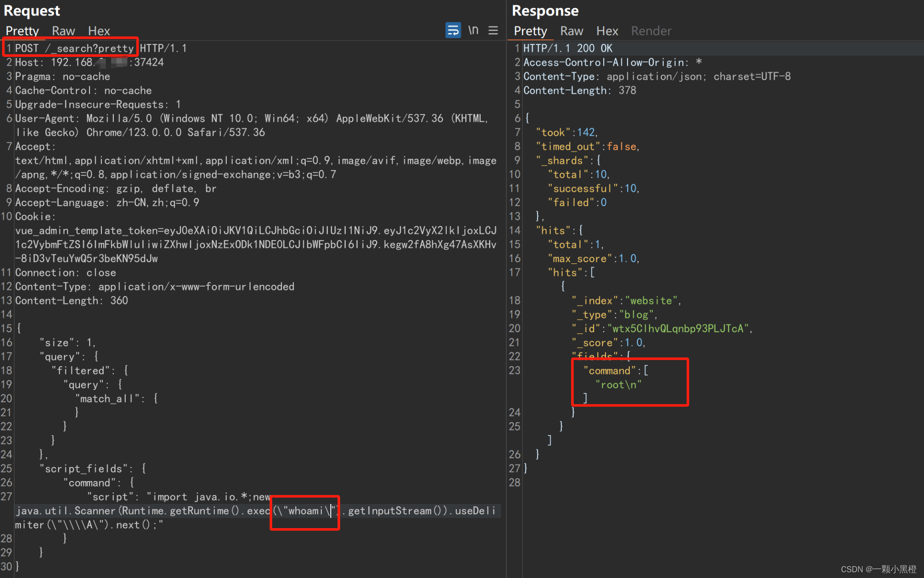Viewport: 924px width, 578px height.
Task: Click the POST /_search?pretty request line
Action: tap(74, 48)
